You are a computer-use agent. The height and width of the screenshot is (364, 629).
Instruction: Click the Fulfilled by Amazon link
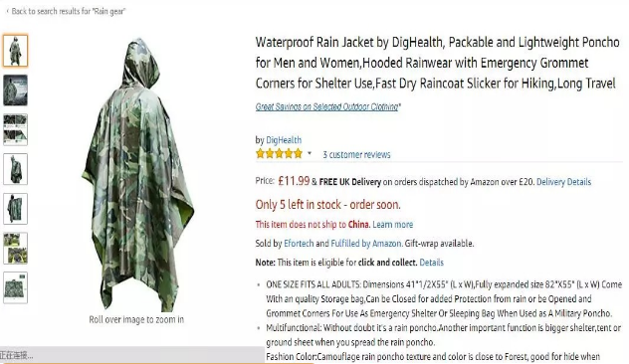[x=366, y=244]
